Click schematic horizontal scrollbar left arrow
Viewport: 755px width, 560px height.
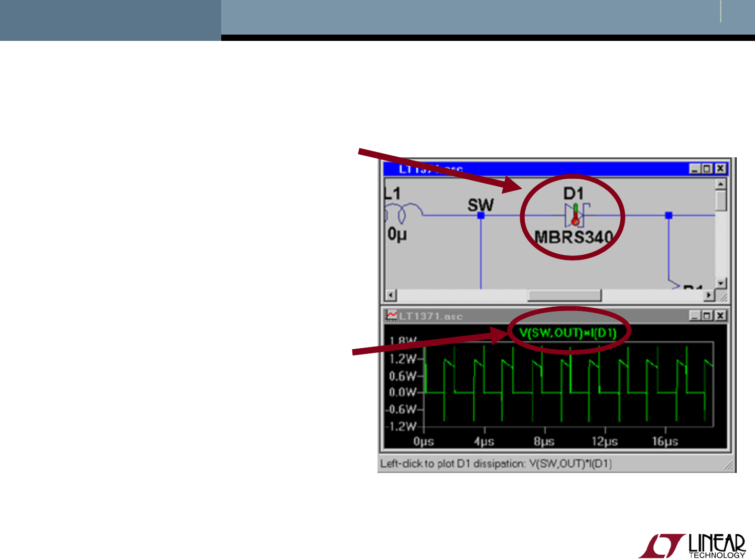coord(391,295)
